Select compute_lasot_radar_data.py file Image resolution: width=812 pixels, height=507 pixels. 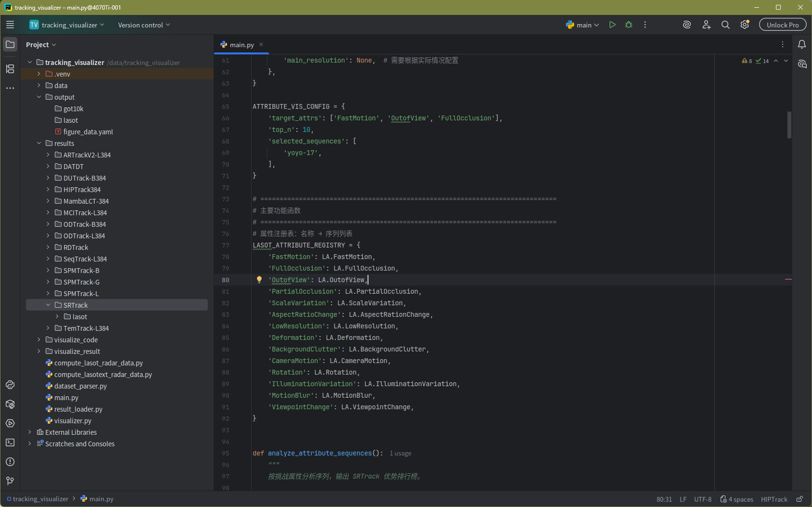click(99, 363)
